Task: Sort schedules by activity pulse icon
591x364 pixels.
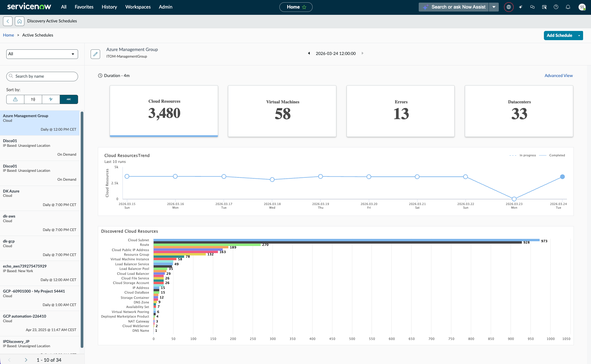Action: (x=51, y=99)
